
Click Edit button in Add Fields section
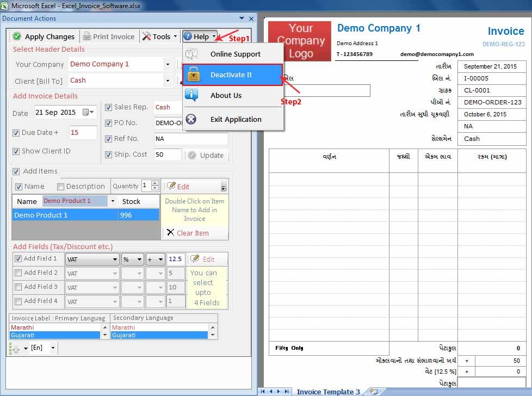(x=202, y=259)
